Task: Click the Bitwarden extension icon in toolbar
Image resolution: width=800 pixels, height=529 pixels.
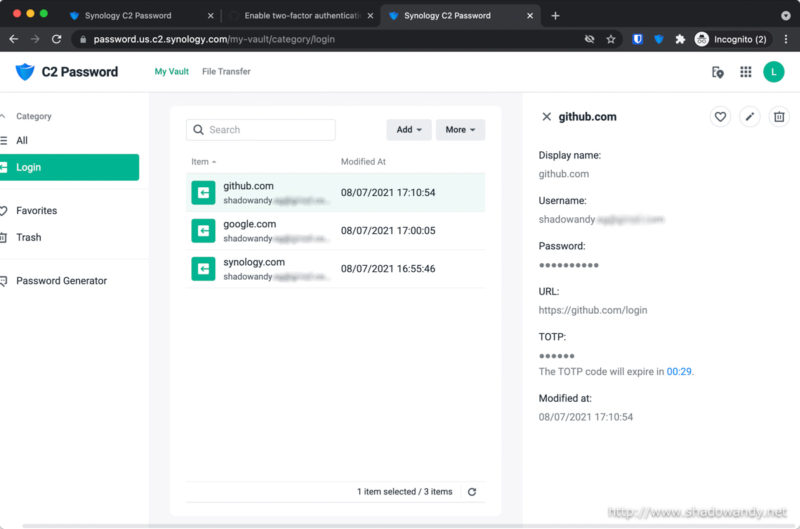Action: tap(638, 39)
